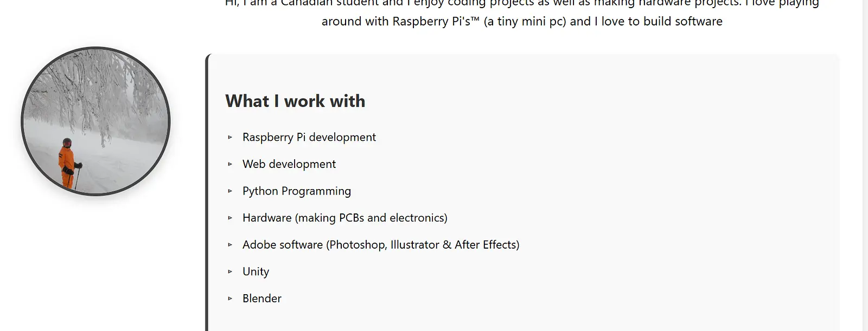
Task: Click the Python Programming list text
Action: (296, 191)
